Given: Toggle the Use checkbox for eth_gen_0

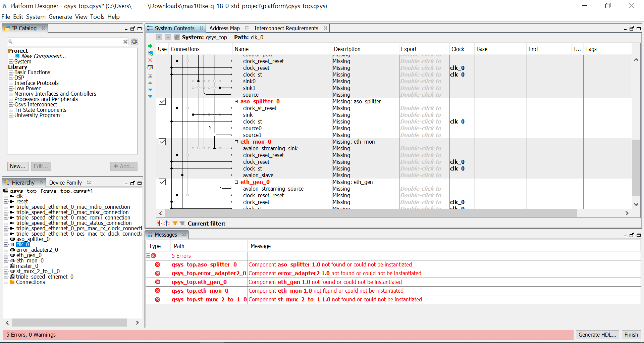Looking at the screenshot, I should click(162, 182).
